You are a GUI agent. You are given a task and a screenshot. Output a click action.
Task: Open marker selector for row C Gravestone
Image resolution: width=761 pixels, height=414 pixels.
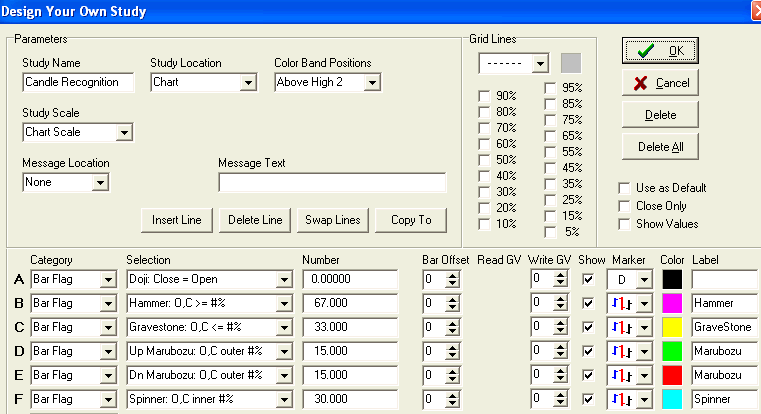coord(645,327)
